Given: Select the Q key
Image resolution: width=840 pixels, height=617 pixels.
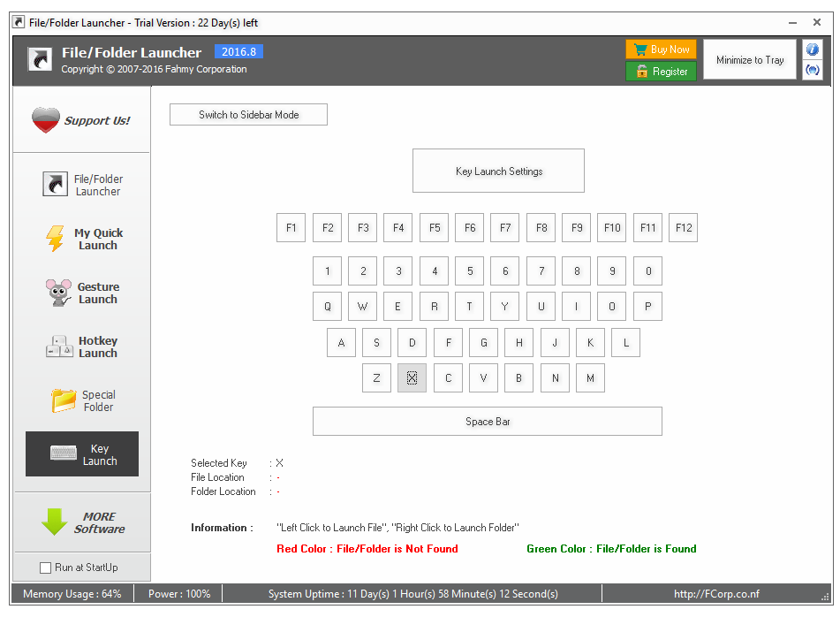Looking at the screenshot, I should click(328, 307).
